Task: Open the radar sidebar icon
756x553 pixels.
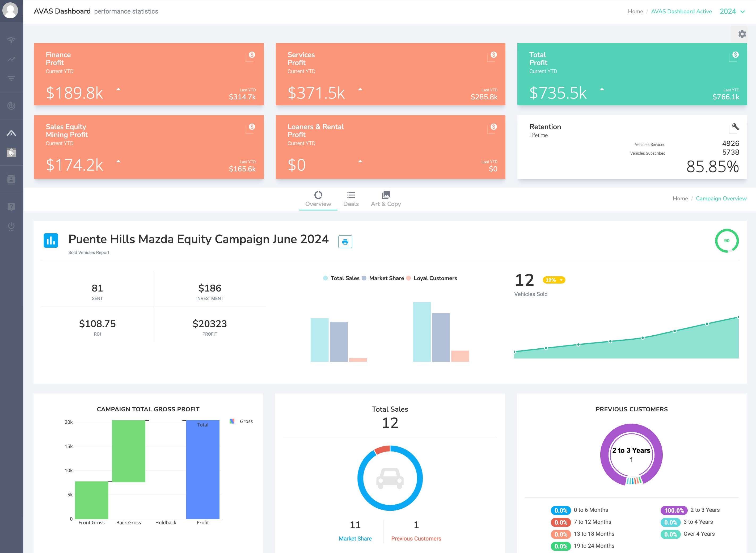Action: (11, 106)
